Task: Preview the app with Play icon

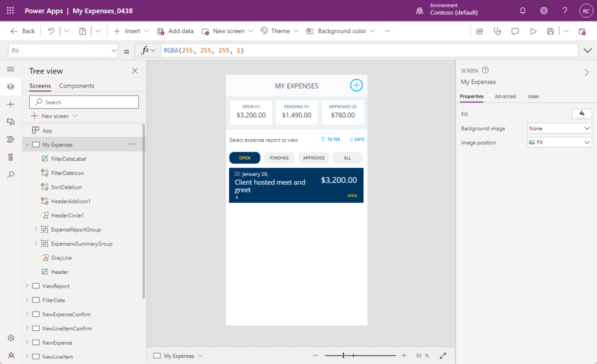Action: click(x=533, y=31)
